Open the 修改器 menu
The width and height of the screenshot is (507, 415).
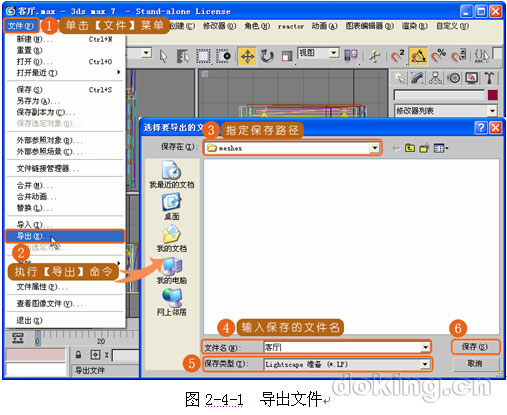(x=220, y=26)
